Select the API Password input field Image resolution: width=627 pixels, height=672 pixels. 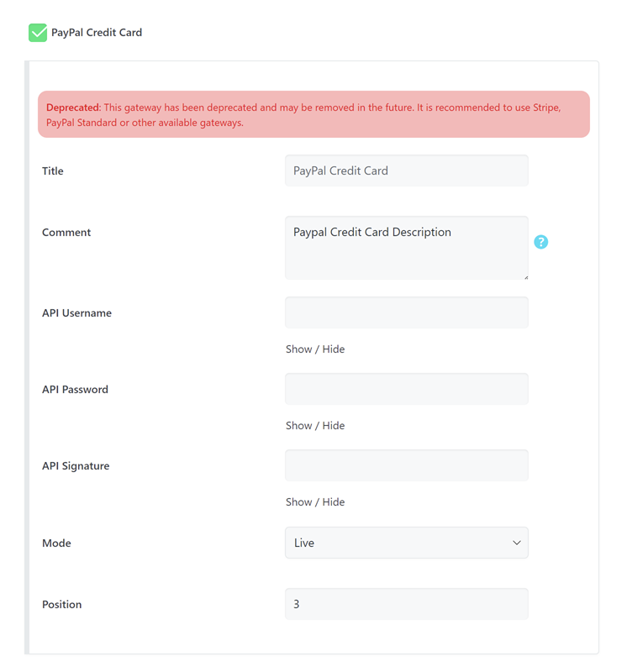[406, 389]
